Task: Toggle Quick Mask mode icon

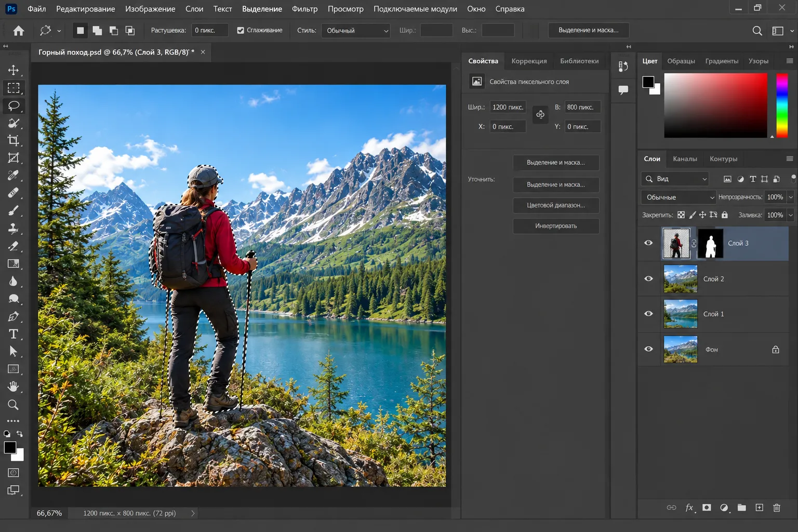Action: click(14, 473)
